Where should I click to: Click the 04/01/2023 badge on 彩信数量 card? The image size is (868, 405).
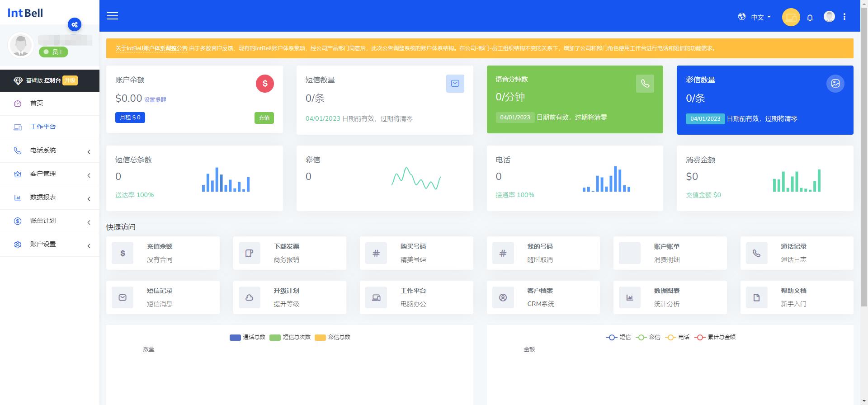[705, 118]
